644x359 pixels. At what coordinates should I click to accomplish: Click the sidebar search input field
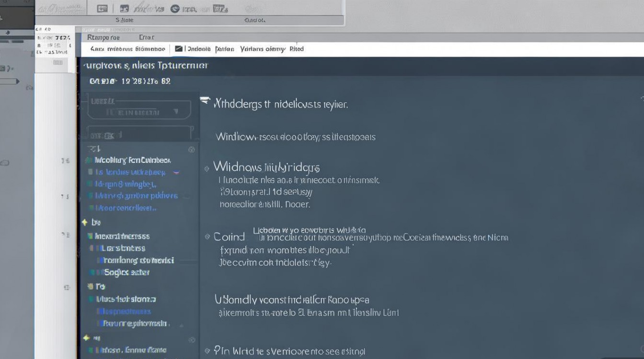point(139,135)
